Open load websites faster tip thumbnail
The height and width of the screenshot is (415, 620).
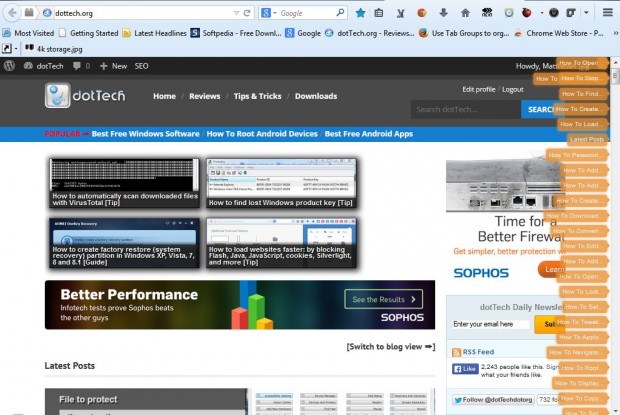point(281,243)
